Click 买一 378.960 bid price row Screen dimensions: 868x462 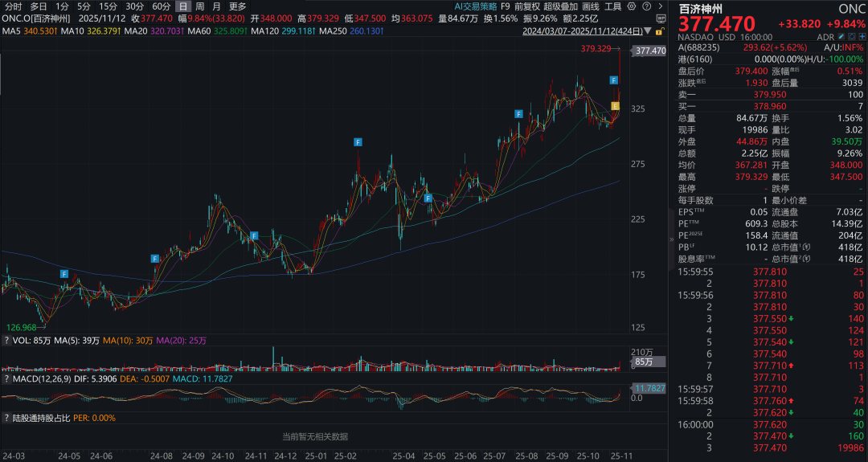[x=770, y=106]
